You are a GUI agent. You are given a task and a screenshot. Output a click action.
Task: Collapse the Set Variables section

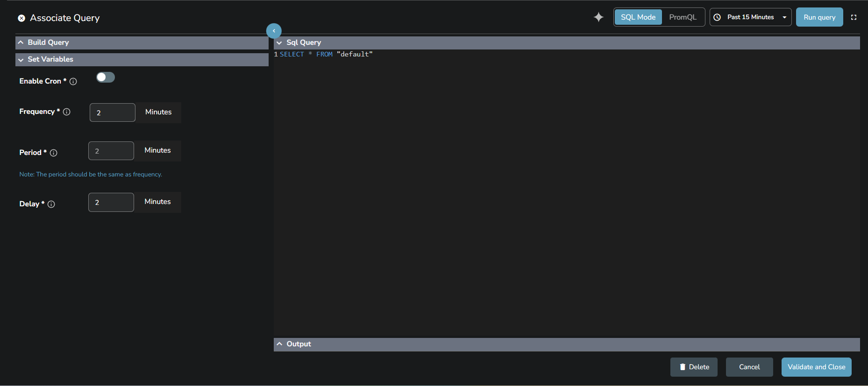tap(142, 59)
